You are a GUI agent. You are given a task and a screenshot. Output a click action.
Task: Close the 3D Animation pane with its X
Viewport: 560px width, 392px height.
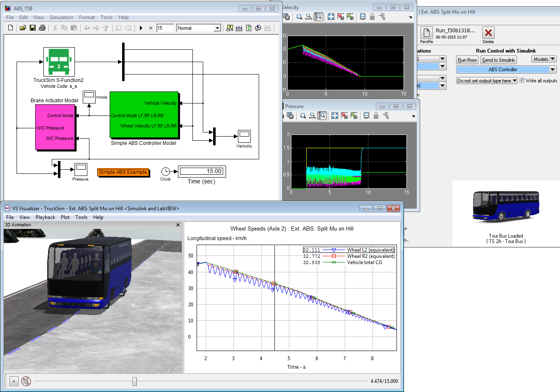[178, 225]
